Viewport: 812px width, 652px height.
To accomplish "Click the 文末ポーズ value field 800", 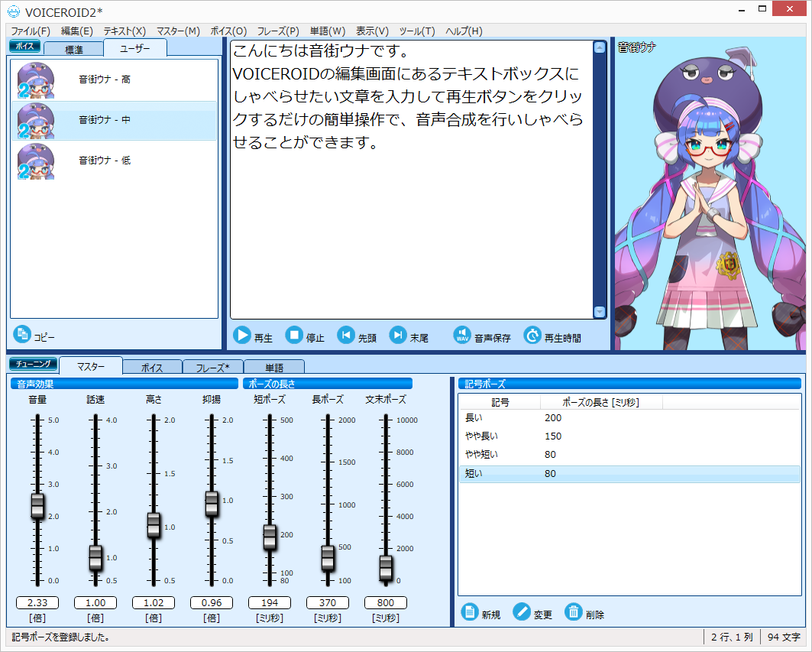I will point(385,603).
